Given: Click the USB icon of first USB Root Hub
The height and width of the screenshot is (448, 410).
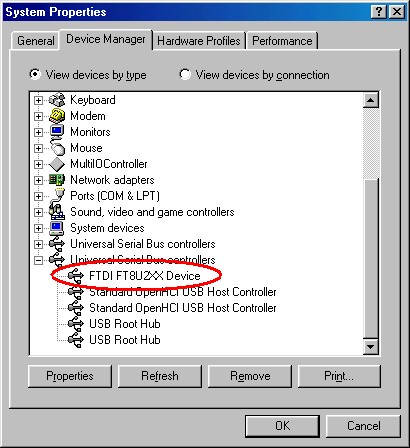Looking at the screenshot, I should point(76,324).
